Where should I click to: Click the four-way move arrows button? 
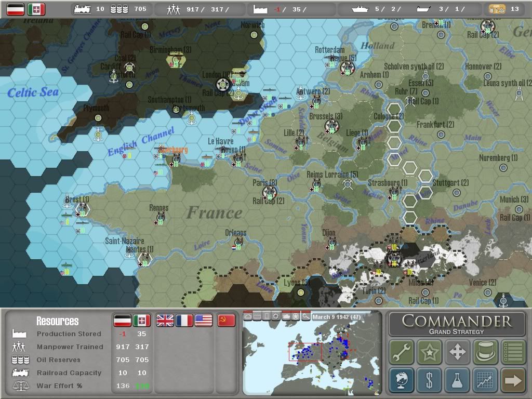457,352
